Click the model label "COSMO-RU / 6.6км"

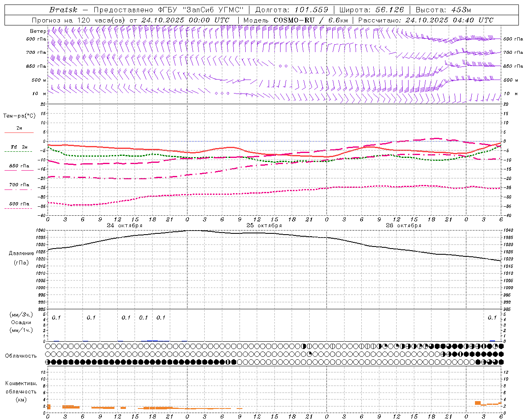tap(310, 20)
